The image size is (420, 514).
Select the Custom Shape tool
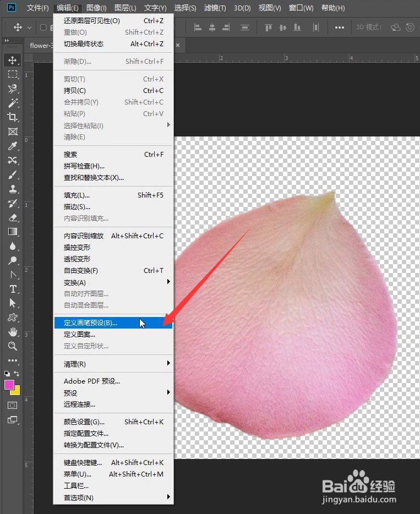[x=13, y=318]
